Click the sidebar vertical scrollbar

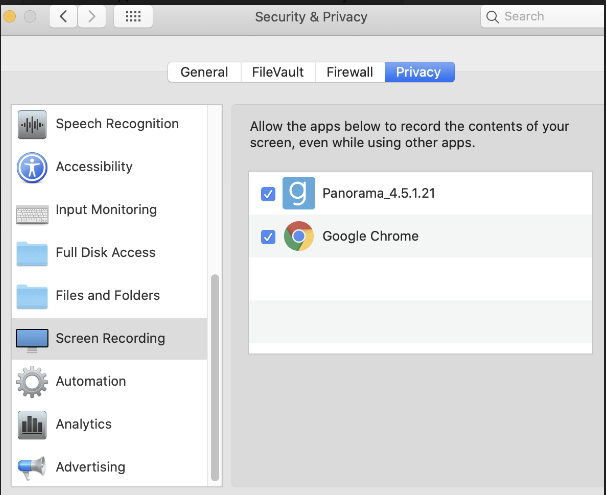click(x=214, y=380)
